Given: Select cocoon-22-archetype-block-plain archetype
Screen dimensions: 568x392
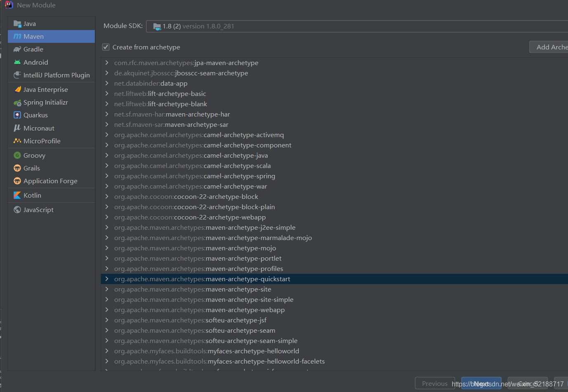Looking at the screenshot, I should [x=334, y=207].
